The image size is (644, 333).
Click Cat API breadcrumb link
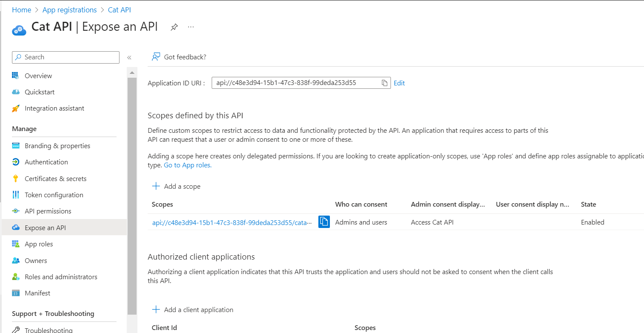point(119,10)
